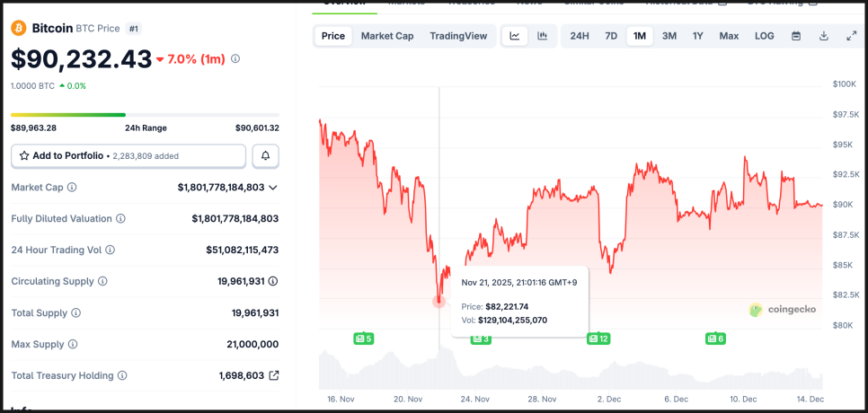The image size is (868, 413).
Task: Open Total Treasury Holding external link icon
Action: [x=274, y=375]
